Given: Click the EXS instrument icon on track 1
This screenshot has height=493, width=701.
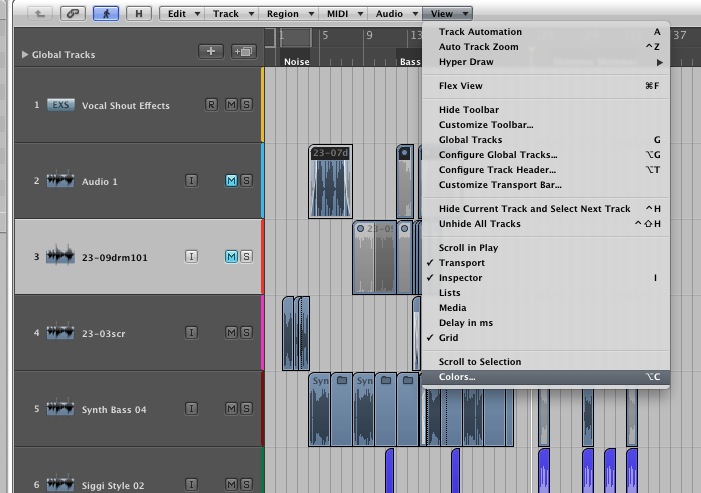Looking at the screenshot, I should tap(61, 105).
